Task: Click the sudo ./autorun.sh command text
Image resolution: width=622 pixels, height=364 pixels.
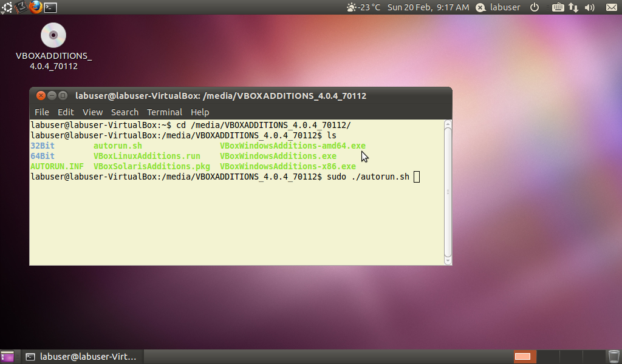Action: pos(368,177)
